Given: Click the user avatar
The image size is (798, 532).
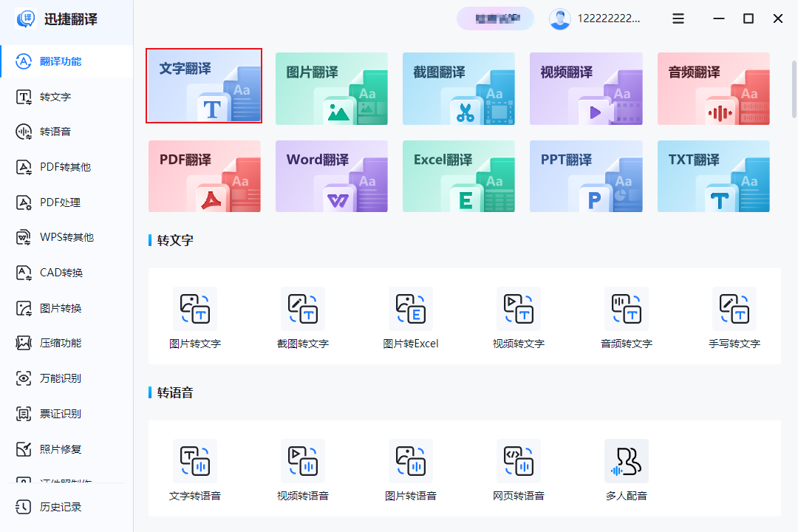Looking at the screenshot, I should point(559,18).
